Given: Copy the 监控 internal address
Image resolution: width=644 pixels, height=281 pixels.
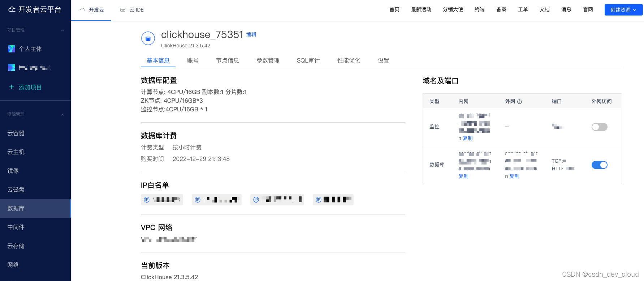Looking at the screenshot, I should tap(468, 138).
